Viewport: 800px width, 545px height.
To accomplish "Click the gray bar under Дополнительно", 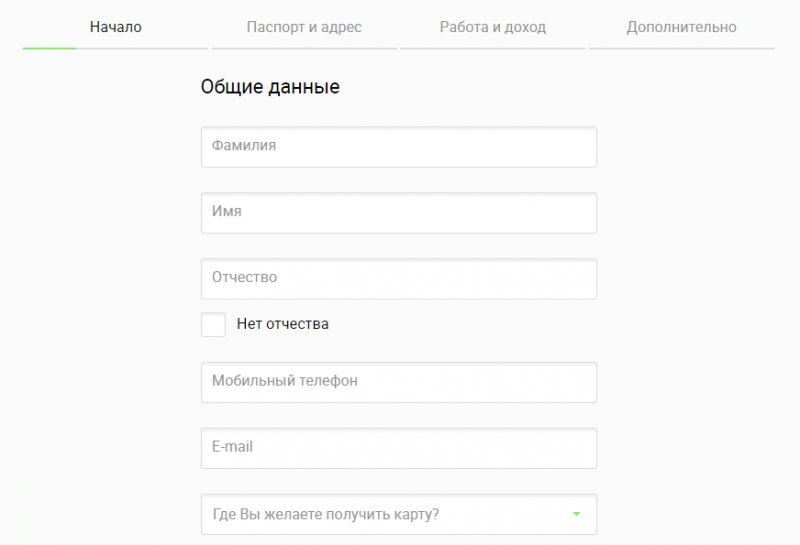I will (x=681, y=48).
